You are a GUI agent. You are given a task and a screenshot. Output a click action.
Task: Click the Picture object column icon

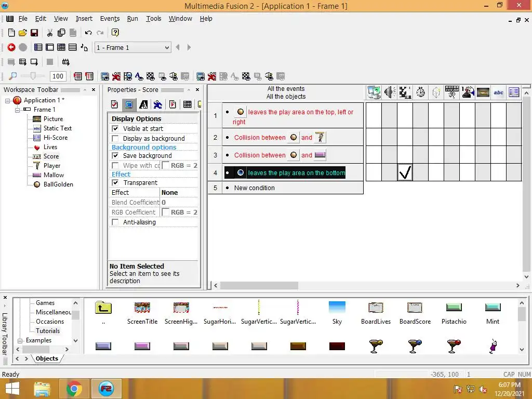pyautogui.click(x=483, y=92)
